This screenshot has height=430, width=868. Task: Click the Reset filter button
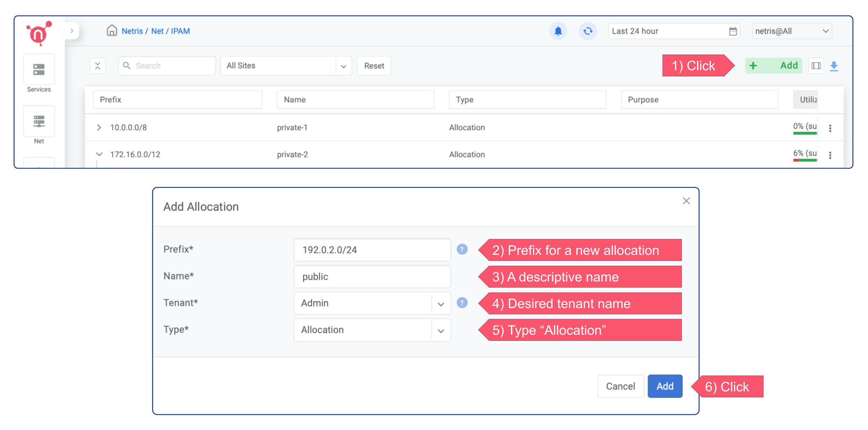click(374, 66)
